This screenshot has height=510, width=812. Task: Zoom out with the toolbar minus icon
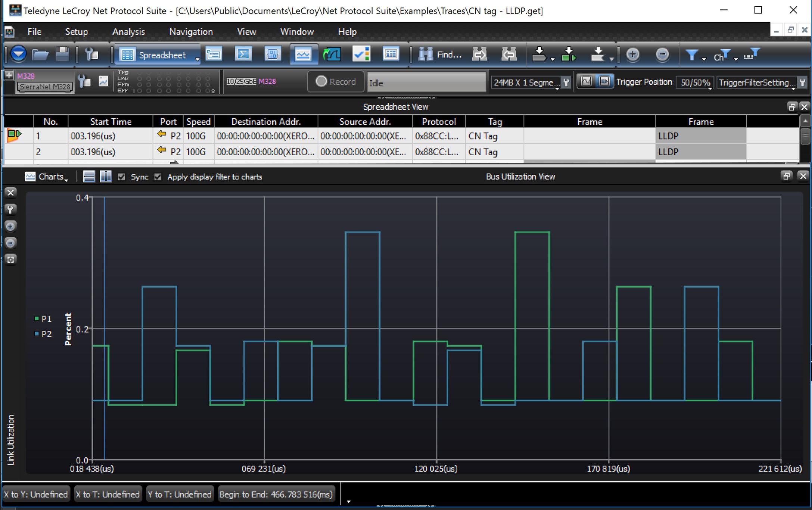click(662, 55)
